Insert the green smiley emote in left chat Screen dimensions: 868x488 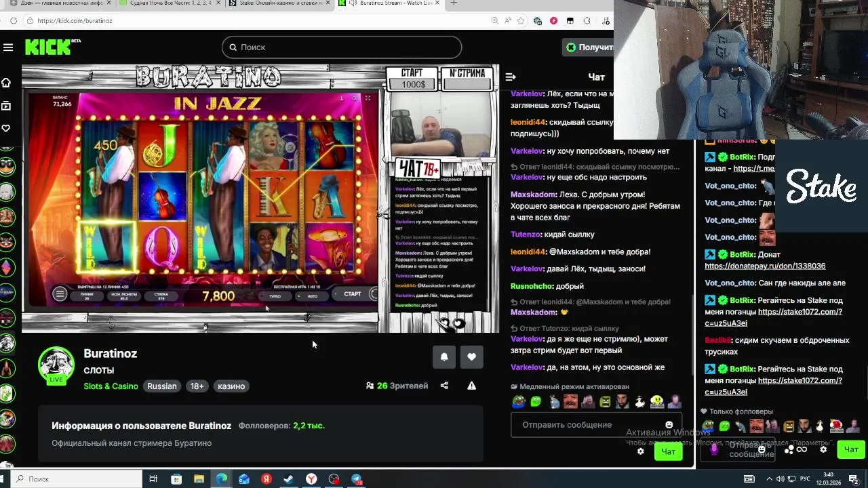(x=536, y=402)
